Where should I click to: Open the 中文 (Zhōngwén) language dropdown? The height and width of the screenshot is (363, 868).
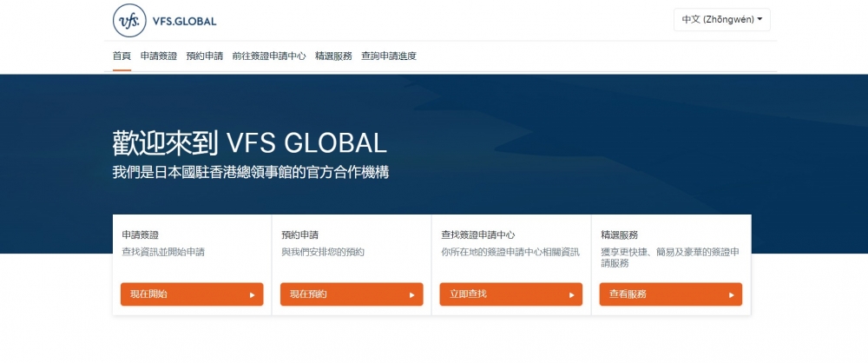tap(721, 19)
